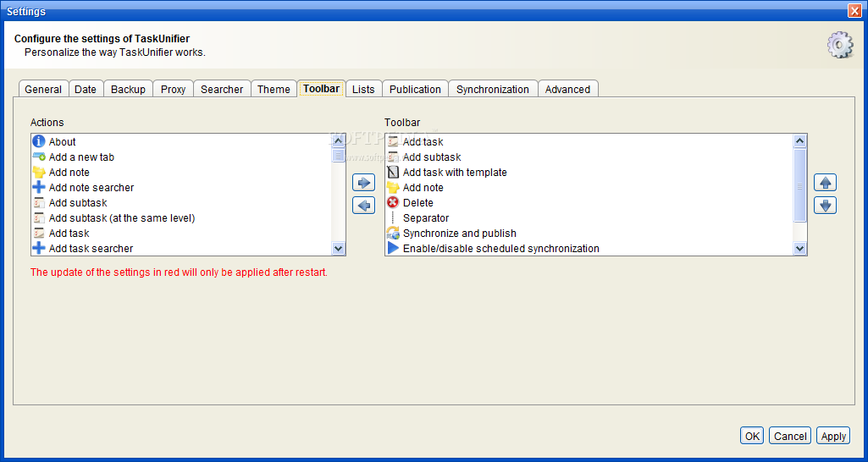Confirm settings with OK button
Viewport: 868px width, 462px height.
tap(752, 436)
